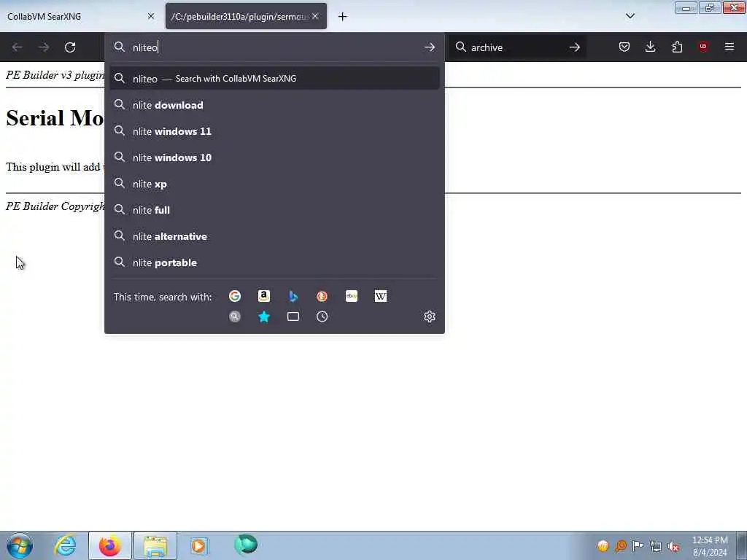
Task: Search this time with DuckDuckGo icon
Action: point(322,296)
